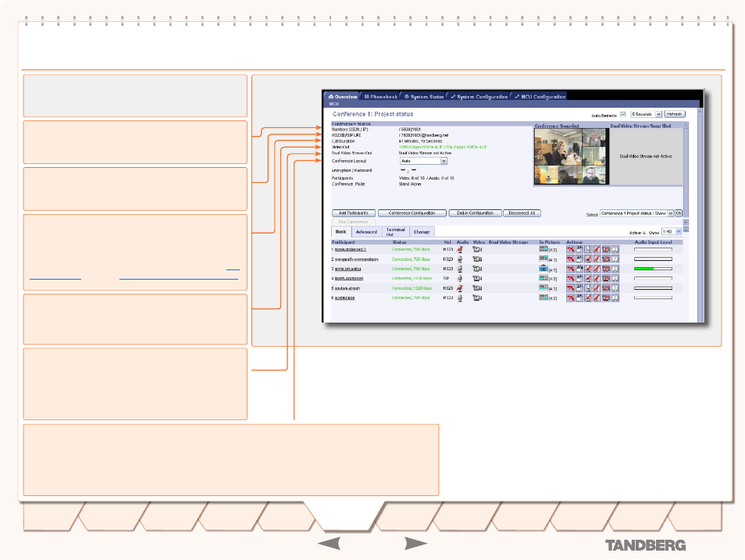Click the In Picture layout icon for participant 2
Image resolution: width=745 pixels, height=560 pixels.
pyautogui.click(x=544, y=259)
